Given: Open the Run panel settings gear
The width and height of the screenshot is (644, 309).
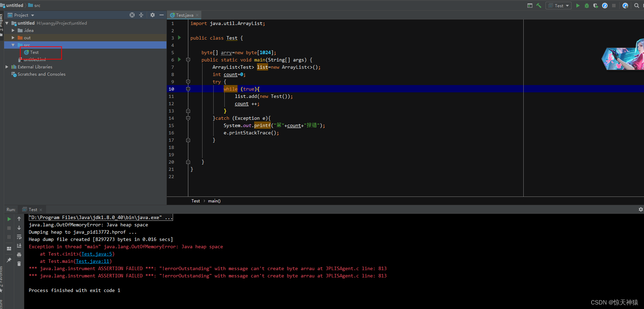Looking at the screenshot, I should pos(641,209).
